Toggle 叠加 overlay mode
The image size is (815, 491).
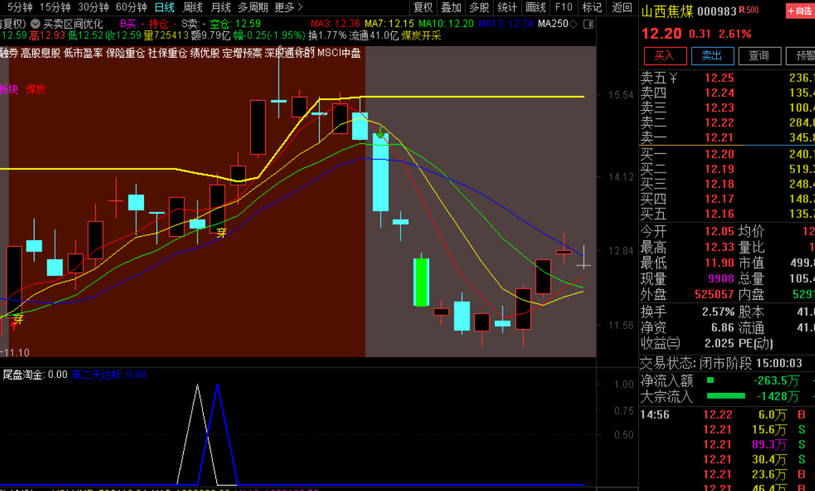click(x=451, y=7)
